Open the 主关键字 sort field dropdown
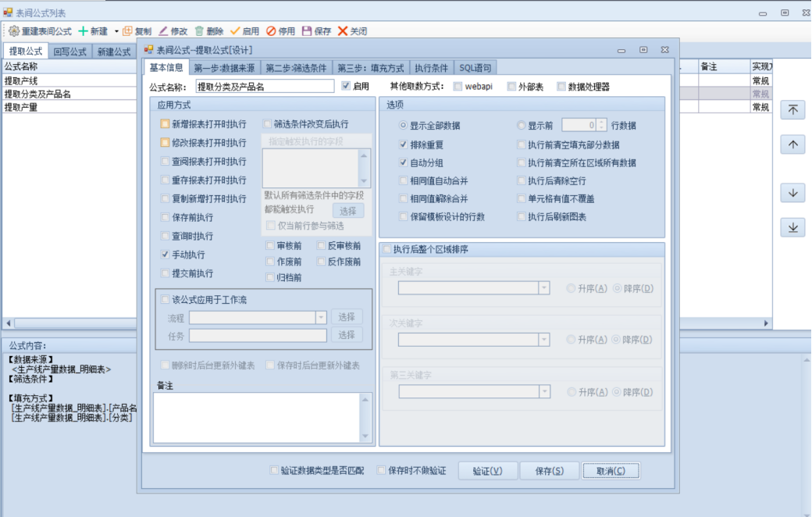The height and width of the screenshot is (517, 812). [543, 288]
